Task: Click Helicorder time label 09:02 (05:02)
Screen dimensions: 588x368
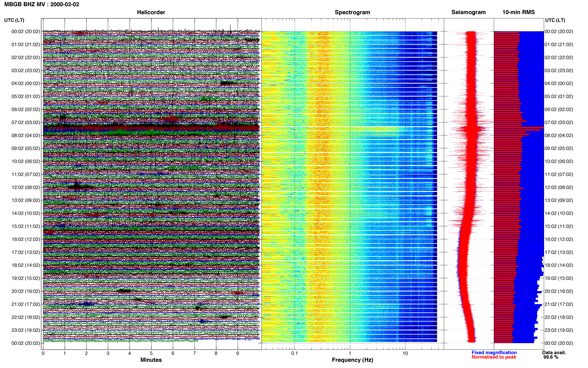Action: click(26, 148)
